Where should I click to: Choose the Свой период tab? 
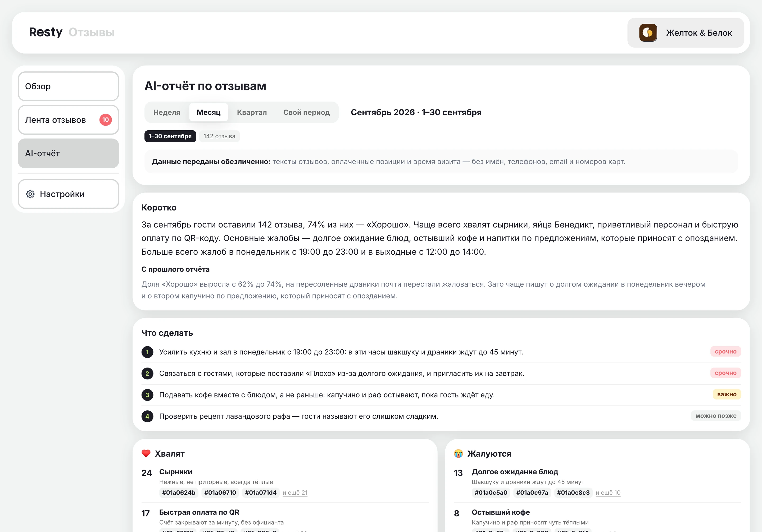pyautogui.click(x=306, y=112)
